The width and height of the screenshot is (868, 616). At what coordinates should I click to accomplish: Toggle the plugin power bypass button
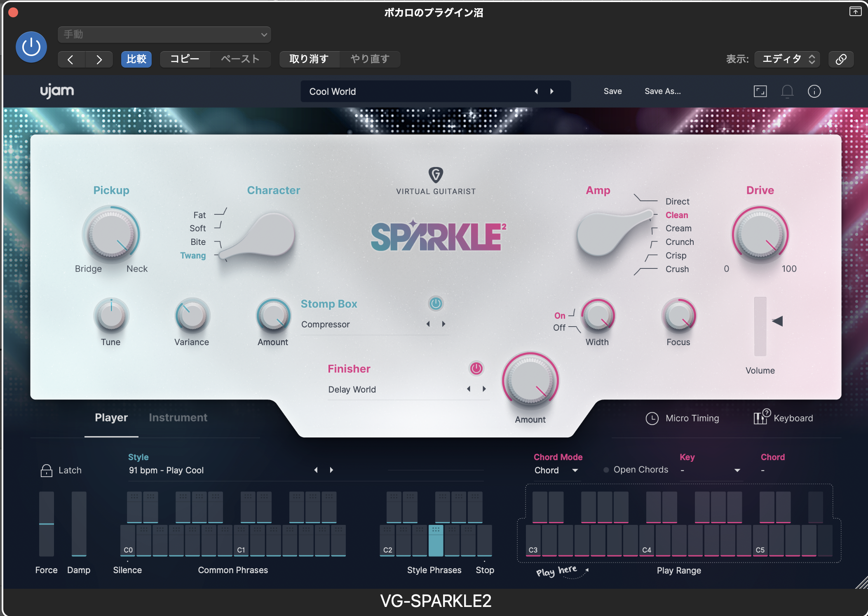(31, 47)
